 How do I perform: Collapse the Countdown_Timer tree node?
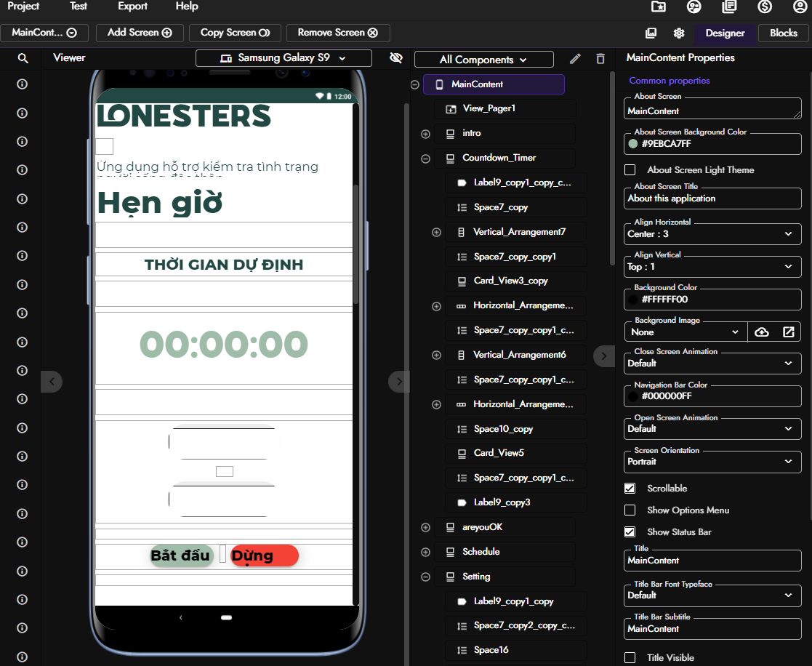426,159
